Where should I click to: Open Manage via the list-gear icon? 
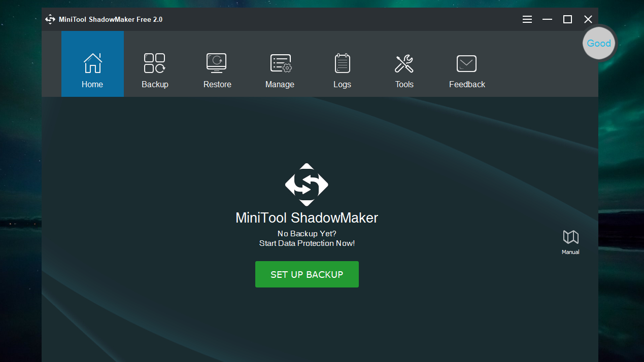pyautogui.click(x=280, y=63)
